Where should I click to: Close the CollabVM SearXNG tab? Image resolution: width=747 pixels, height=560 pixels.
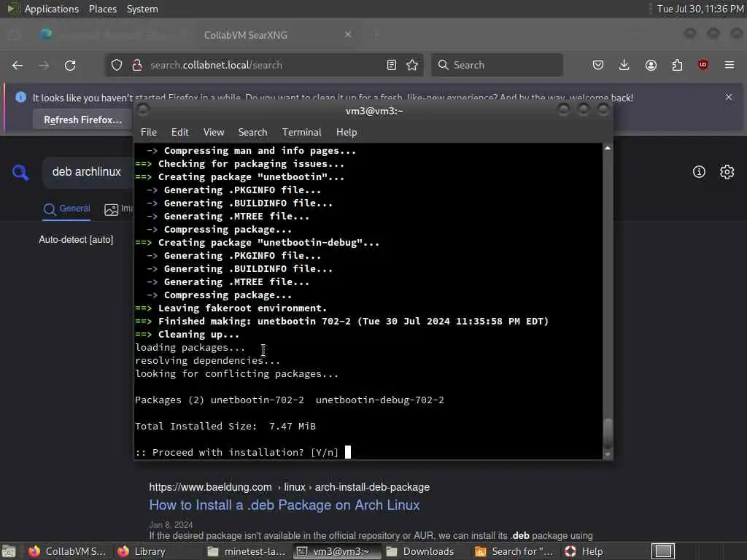pyautogui.click(x=348, y=34)
